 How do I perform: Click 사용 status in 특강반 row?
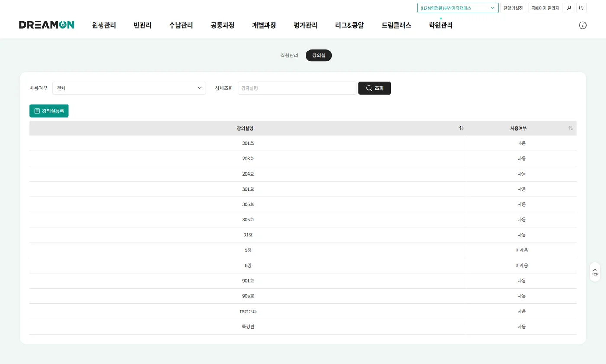coord(522,327)
